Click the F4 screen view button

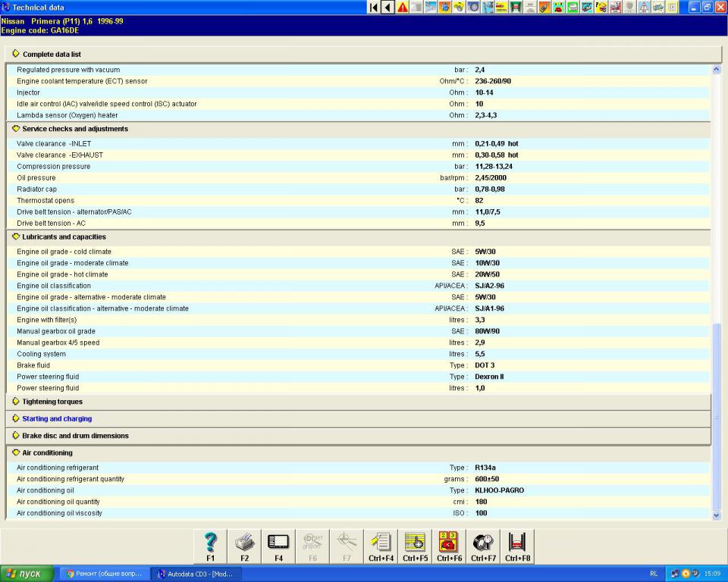pos(278,546)
